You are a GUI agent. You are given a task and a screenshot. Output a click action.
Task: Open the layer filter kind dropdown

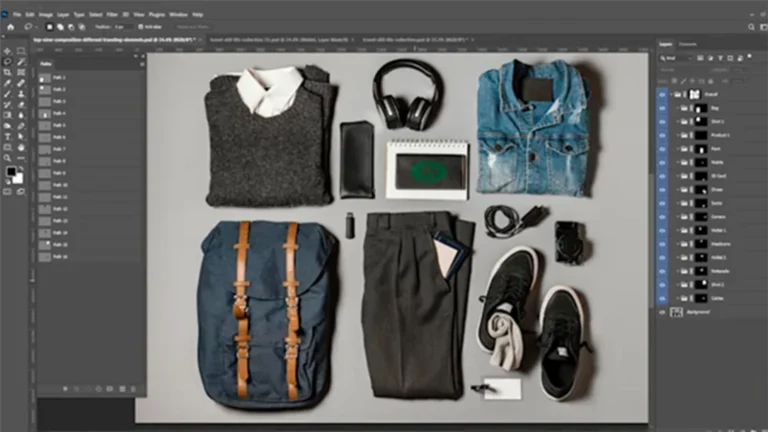pyautogui.click(x=676, y=58)
